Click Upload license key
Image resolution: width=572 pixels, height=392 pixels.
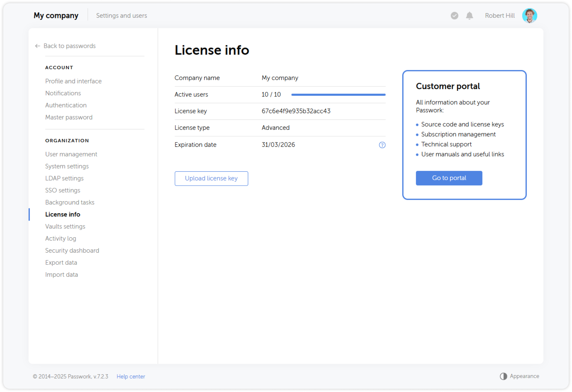click(211, 178)
